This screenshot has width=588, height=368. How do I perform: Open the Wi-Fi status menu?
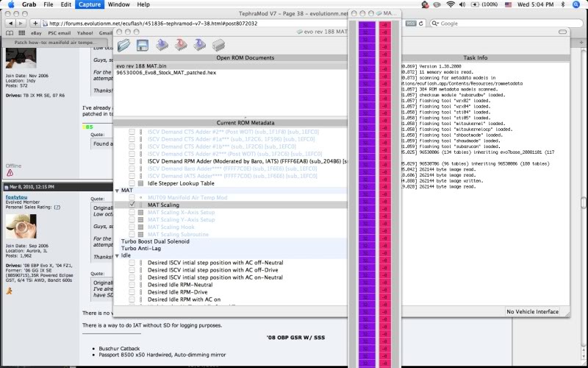pos(451,4)
